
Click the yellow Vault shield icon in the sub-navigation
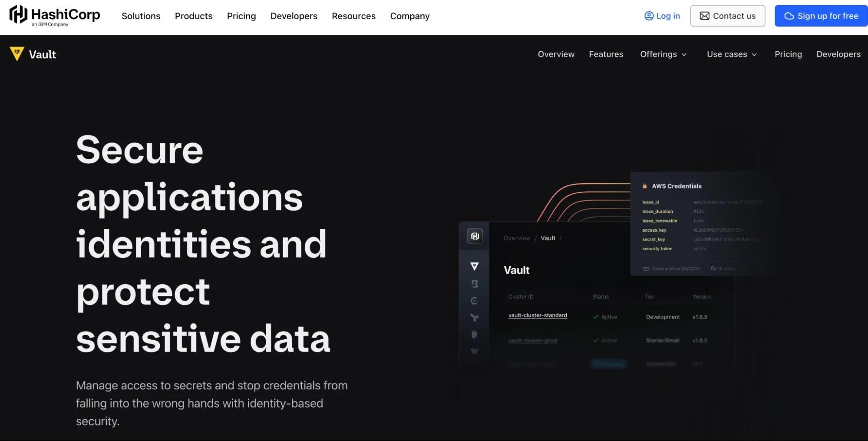tap(17, 54)
